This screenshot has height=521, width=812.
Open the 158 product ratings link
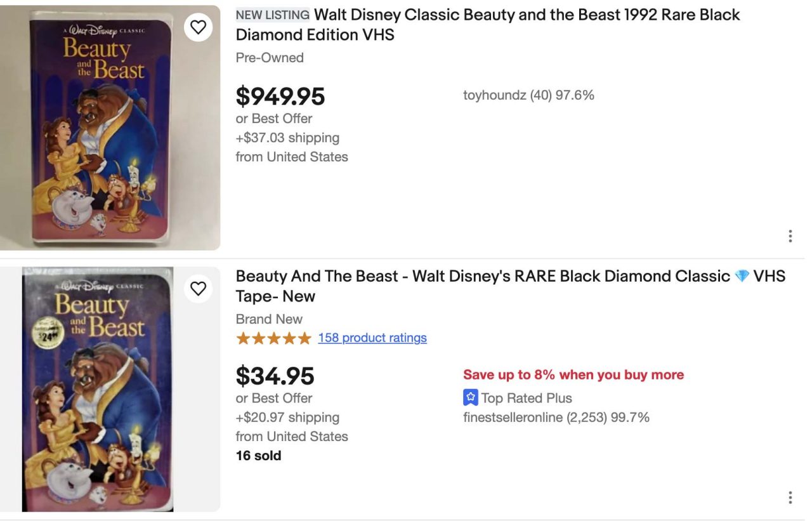[x=372, y=338]
